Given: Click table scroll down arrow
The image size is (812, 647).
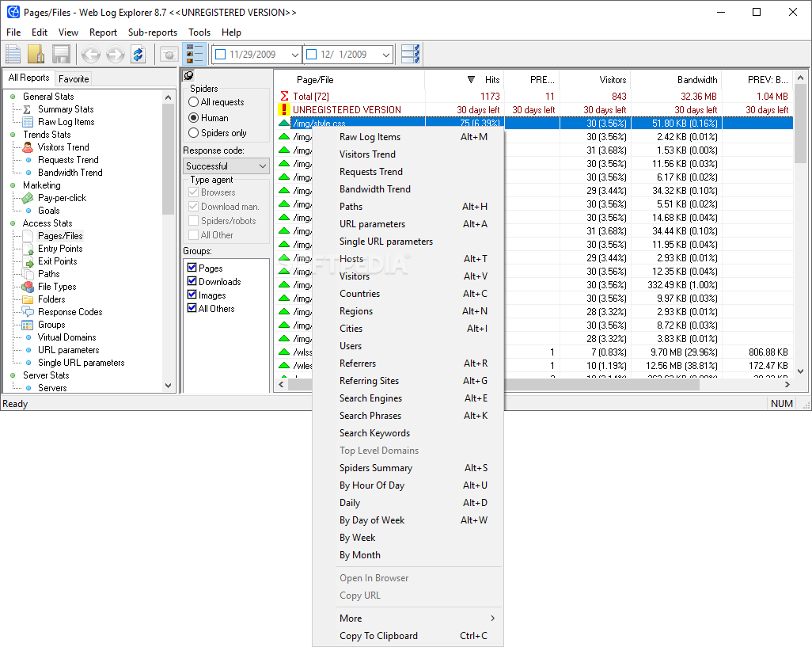Looking at the screenshot, I should point(801,371).
